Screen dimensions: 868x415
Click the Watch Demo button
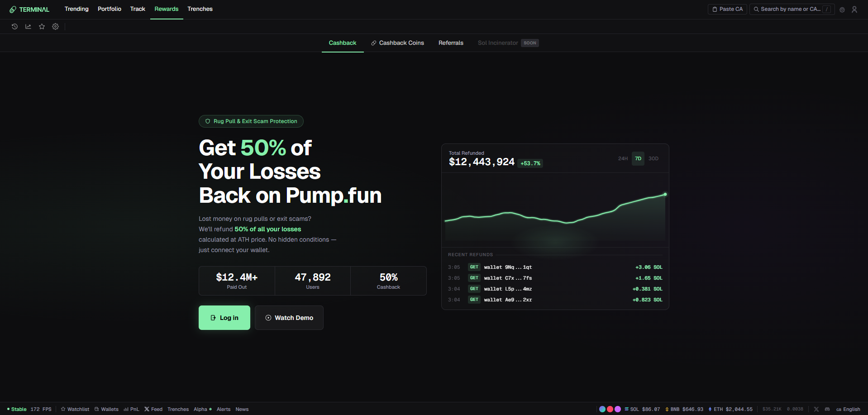pyautogui.click(x=289, y=318)
